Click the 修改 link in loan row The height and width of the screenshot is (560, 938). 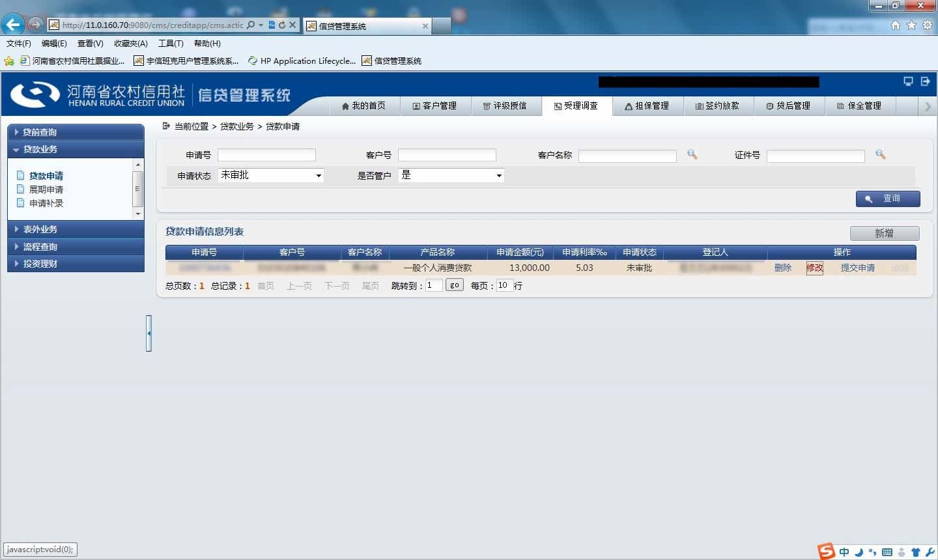coord(815,268)
